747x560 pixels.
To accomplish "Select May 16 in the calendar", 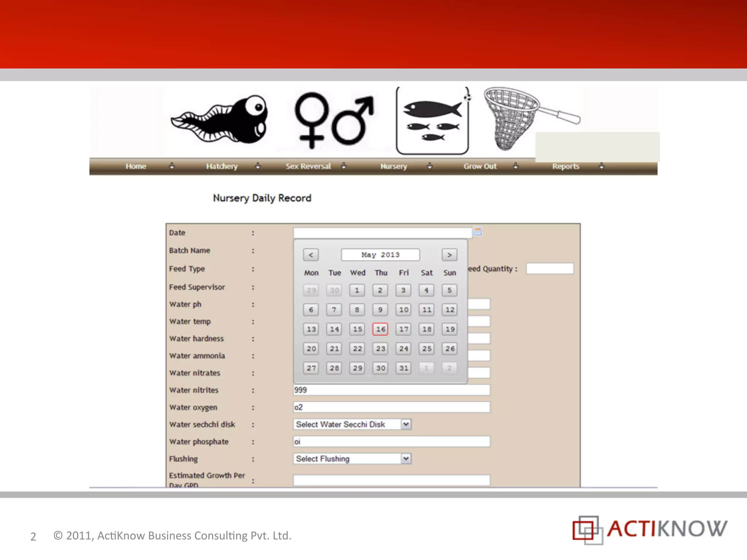I will click(380, 329).
